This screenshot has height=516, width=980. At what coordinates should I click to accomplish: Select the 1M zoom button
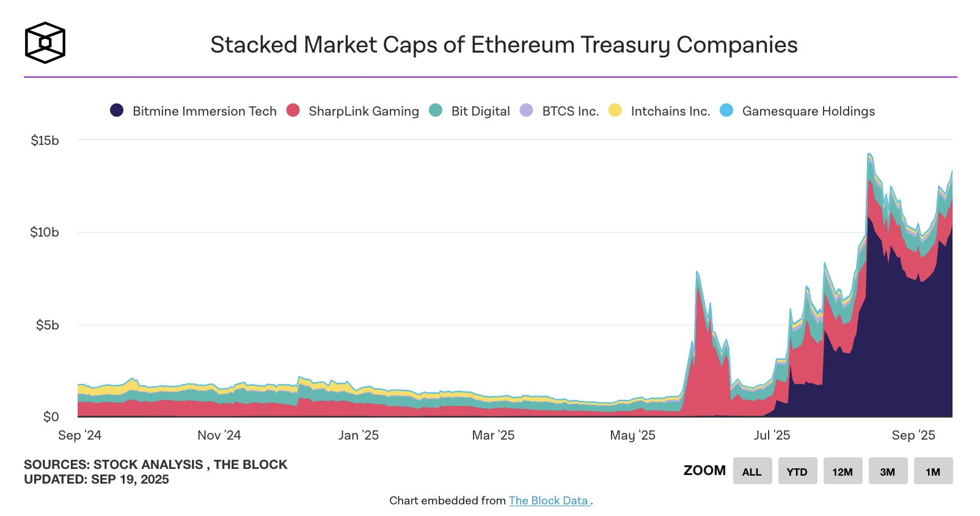pos(933,471)
